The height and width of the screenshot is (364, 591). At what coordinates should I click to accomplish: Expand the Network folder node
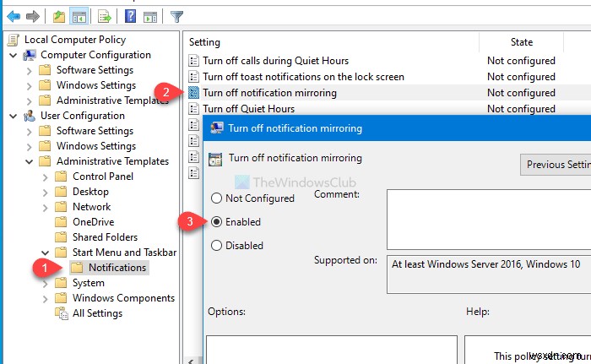pyautogui.click(x=46, y=208)
